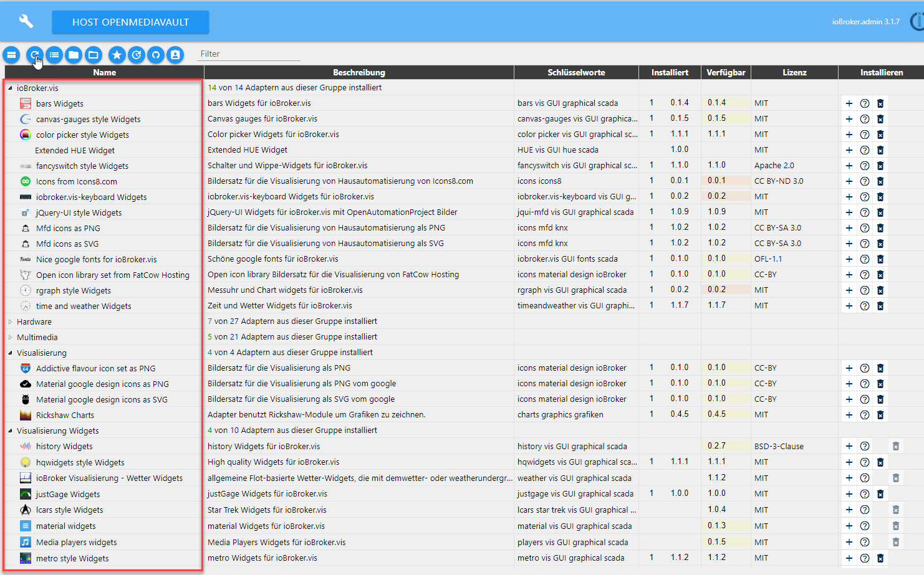
Task: Click the refresh adapter list button
Action: [x=35, y=55]
